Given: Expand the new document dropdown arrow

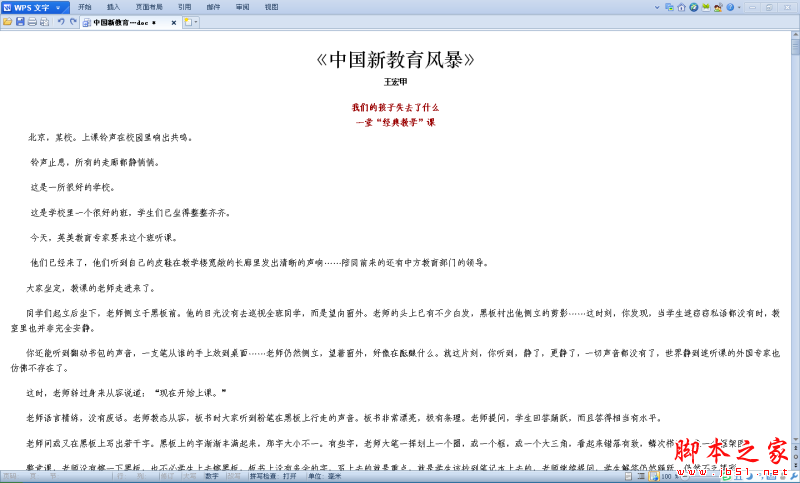Looking at the screenshot, I should [x=196, y=22].
